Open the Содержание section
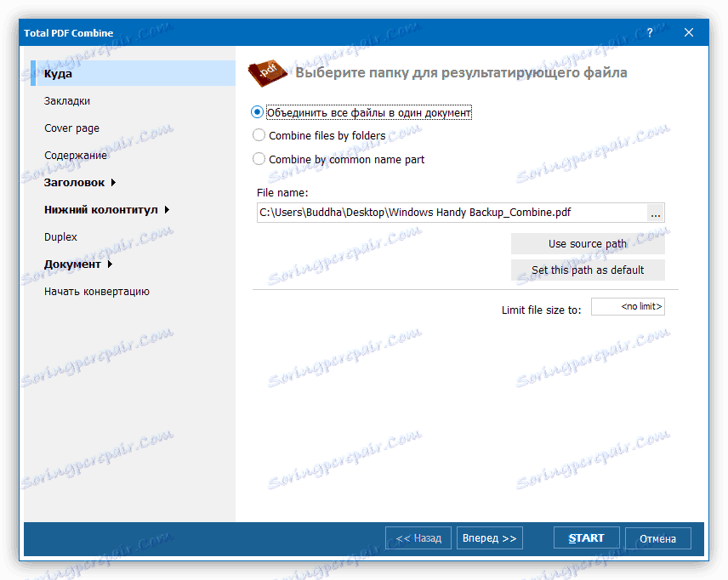Screen dimensions: 728x580 coord(75,155)
